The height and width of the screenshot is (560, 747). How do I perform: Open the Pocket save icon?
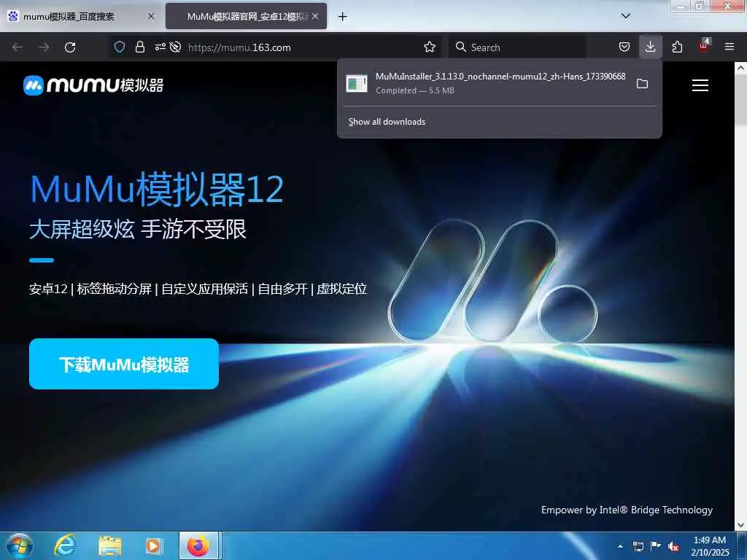click(x=624, y=47)
